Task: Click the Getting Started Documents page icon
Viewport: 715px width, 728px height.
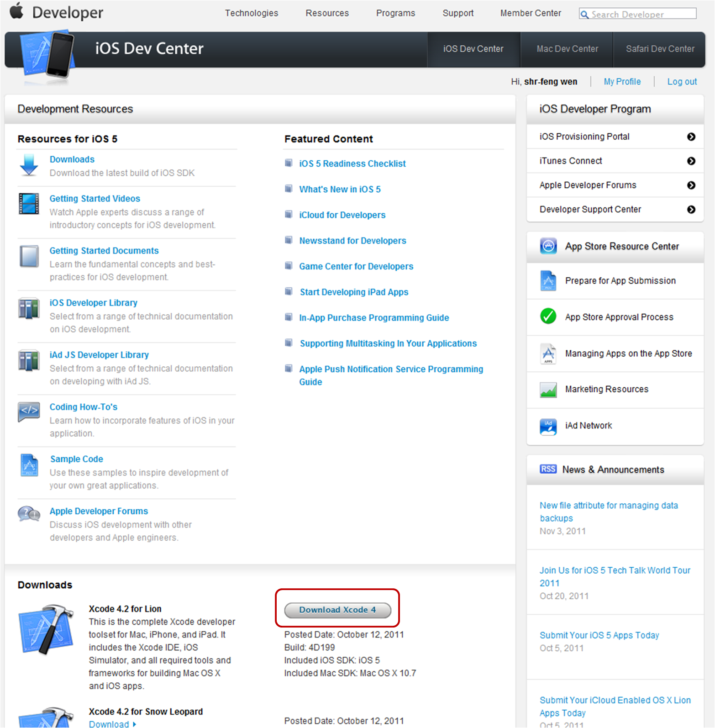Action: click(x=29, y=256)
